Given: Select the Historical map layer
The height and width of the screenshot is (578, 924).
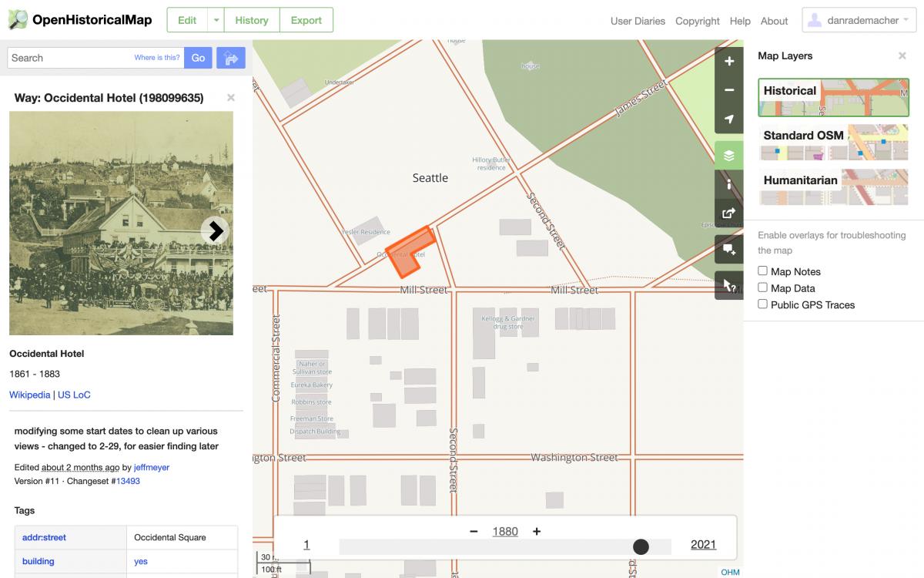Looking at the screenshot, I should pos(833,97).
